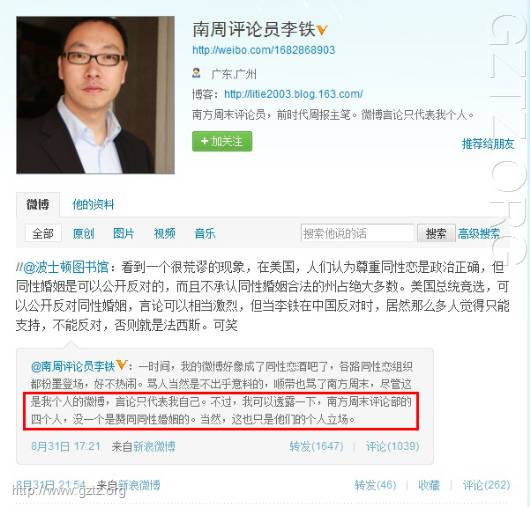
Task: Open the weibo.com/1682868903 profile link
Action: [x=264, y=50]
